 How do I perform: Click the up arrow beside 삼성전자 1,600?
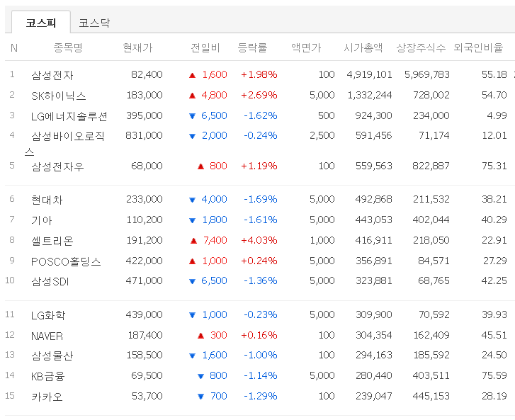pyautogui.click(x=193, y=76)
